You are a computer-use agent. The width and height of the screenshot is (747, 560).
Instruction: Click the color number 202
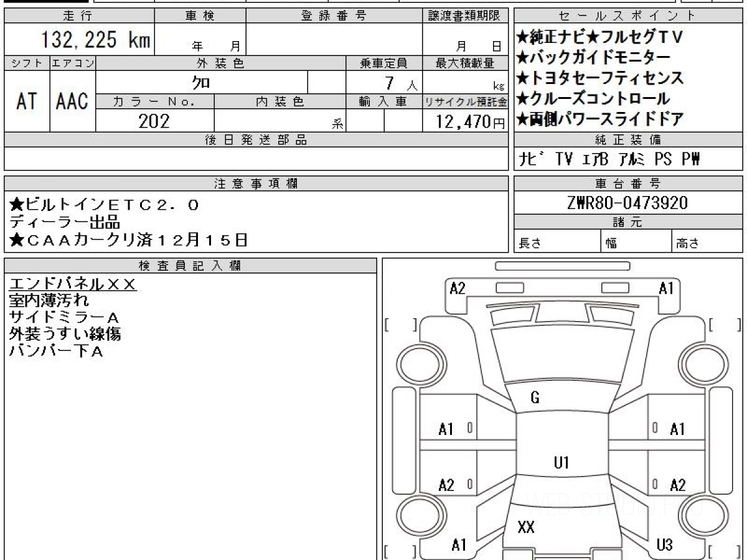154,121
